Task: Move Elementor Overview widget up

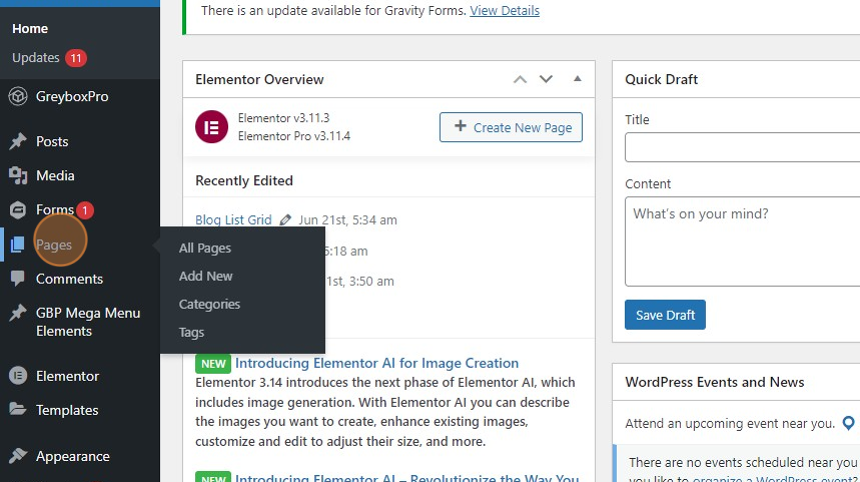Action: click(520, 80)
